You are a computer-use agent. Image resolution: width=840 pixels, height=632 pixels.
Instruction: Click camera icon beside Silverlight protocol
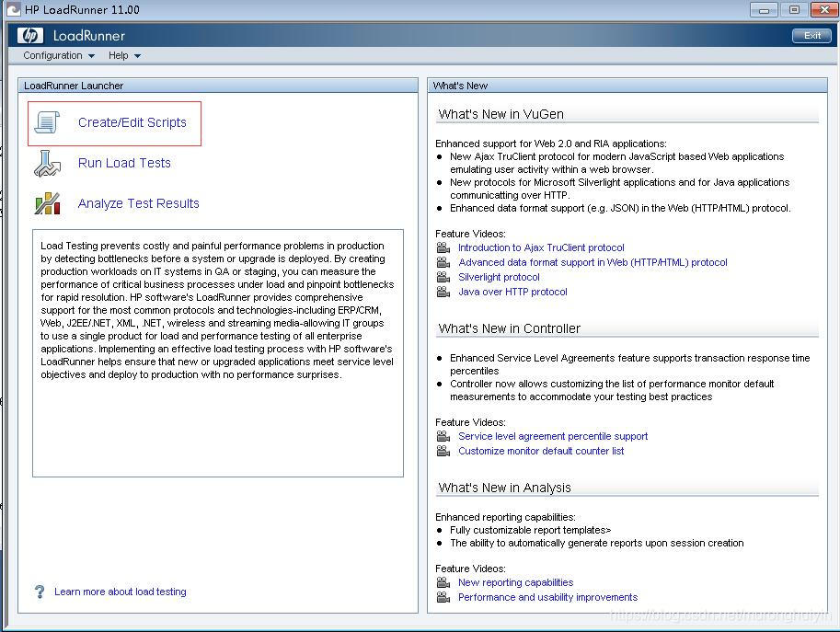point(443,277)
